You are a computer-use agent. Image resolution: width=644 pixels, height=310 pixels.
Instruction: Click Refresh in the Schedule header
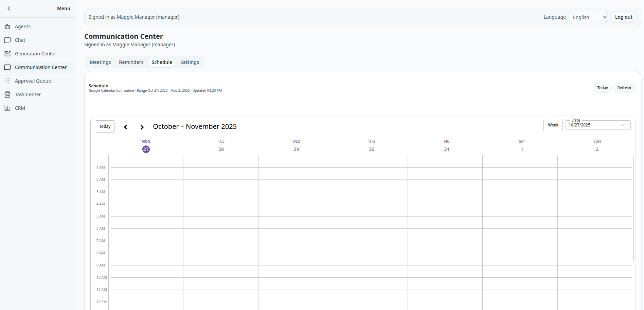(624, 88)
